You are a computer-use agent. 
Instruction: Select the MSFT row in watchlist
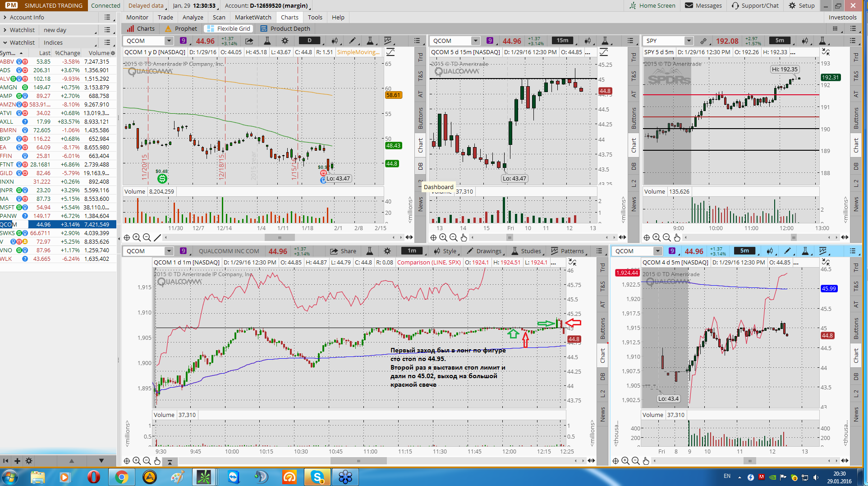pos(58,207)
